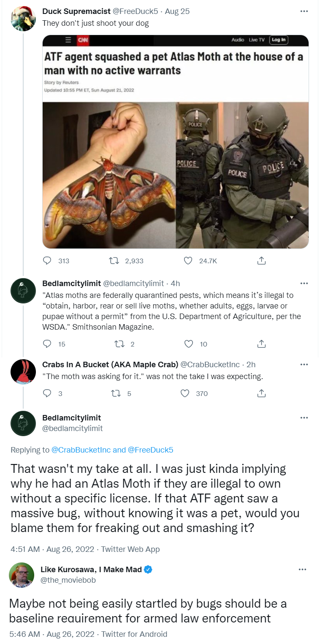Click the Log In button on CNN header

[x=279, y=40]
